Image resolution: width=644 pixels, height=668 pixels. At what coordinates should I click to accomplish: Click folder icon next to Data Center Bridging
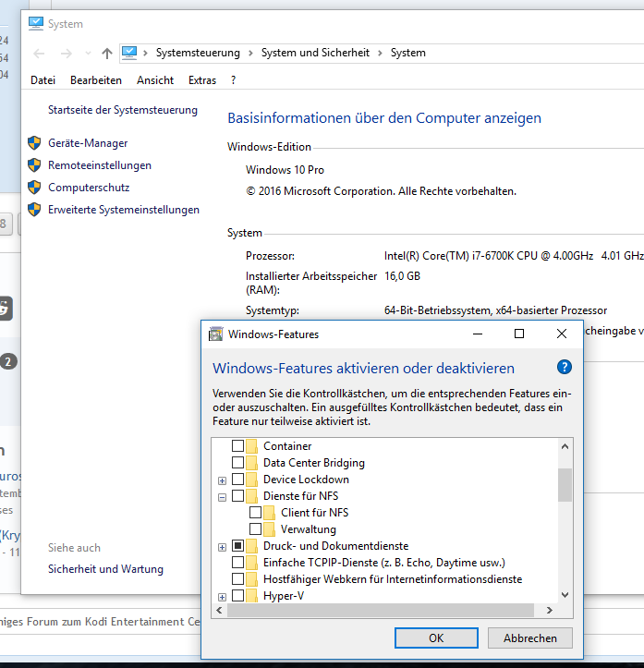point(251,463)
